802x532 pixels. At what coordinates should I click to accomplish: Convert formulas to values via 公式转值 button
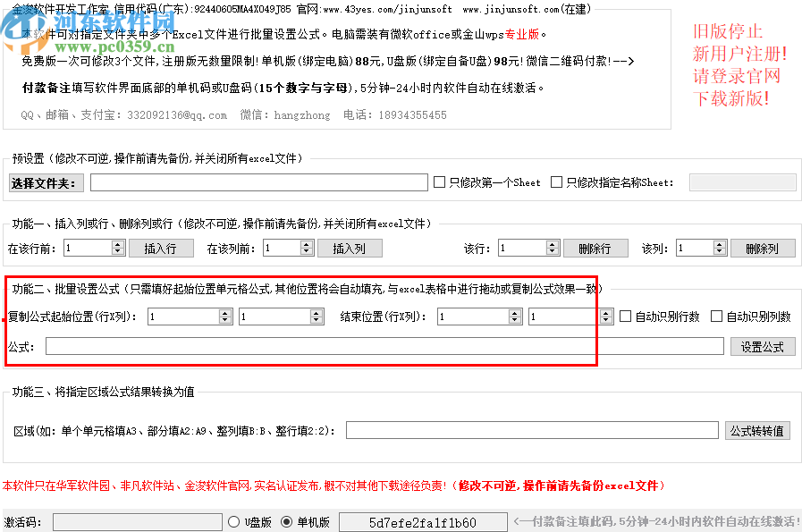[757, 429]
